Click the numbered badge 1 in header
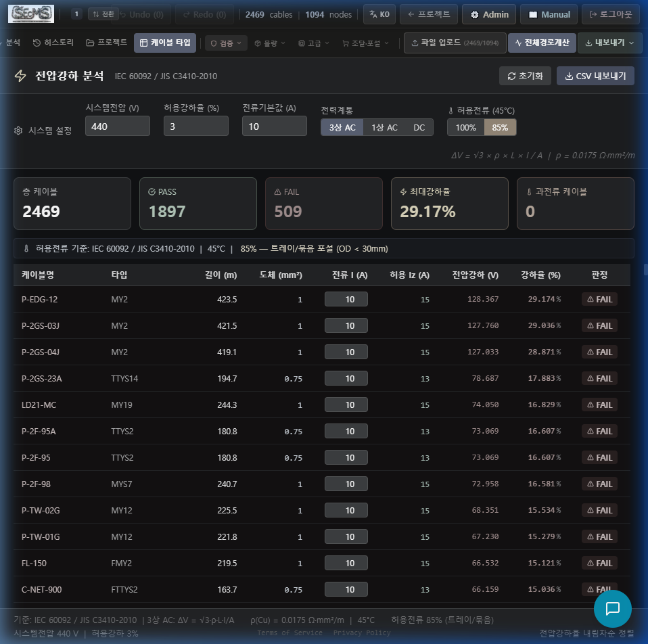648x644 pixels. [x=76, y=14]
